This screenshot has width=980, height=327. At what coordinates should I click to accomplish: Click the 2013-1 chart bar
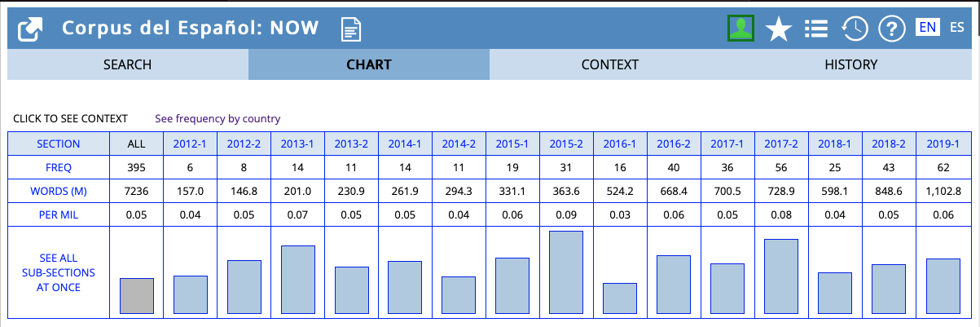click(x=297, y=280)
